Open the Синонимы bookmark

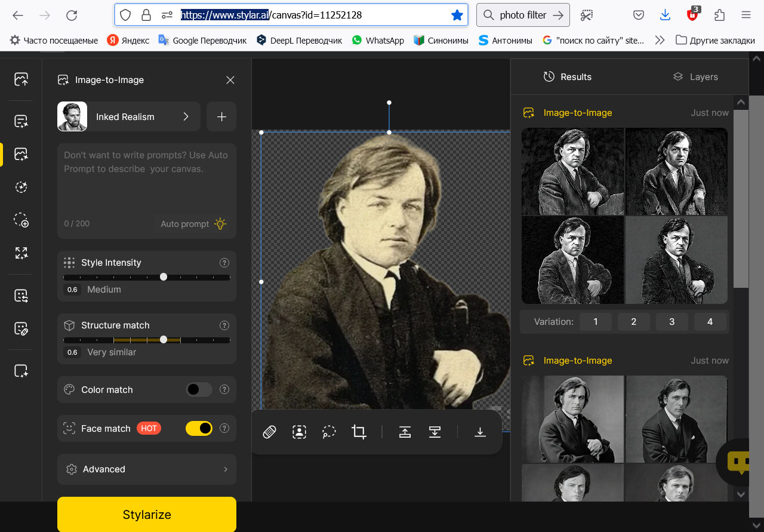440,40
